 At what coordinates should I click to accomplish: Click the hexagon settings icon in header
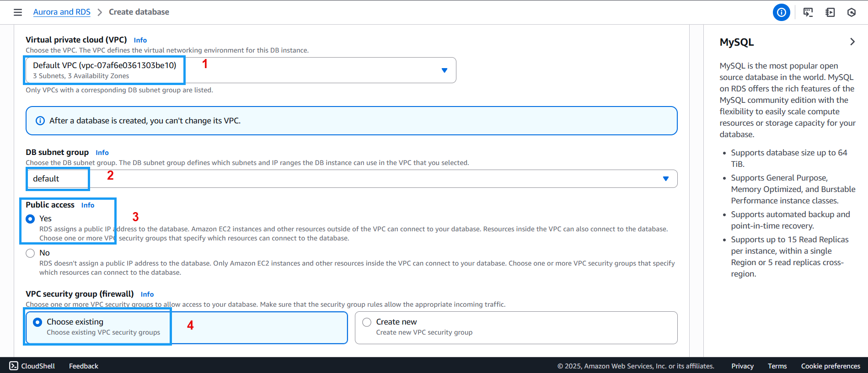(x=852, y=12)
